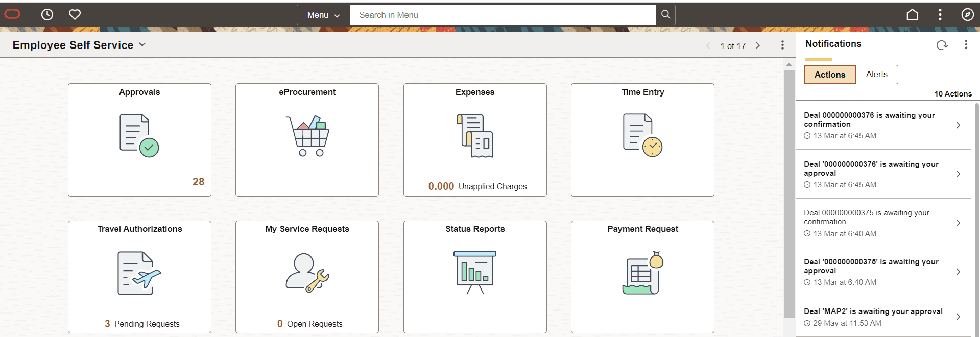Open Deal 000000000375 confirmation chevron
Screen dimensions: 980x337
[958, 223]
